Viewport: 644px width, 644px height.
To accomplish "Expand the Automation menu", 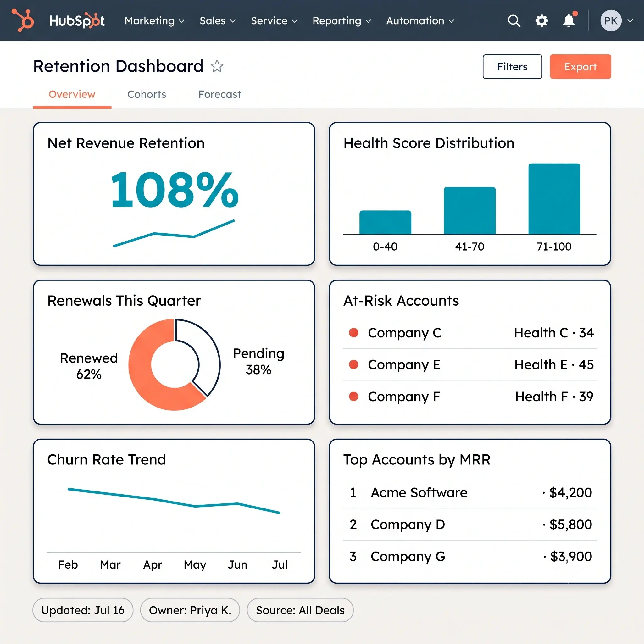I will (x=420, y=21).
